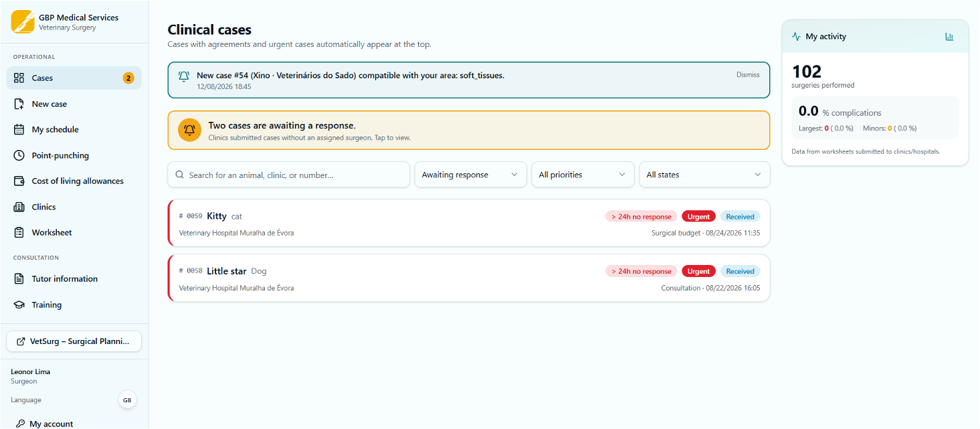Click Consultation · 08/22/2026 16:05 text
Image resolution: width=980 pixels, height=429 pixels.
tap(710, 288)
